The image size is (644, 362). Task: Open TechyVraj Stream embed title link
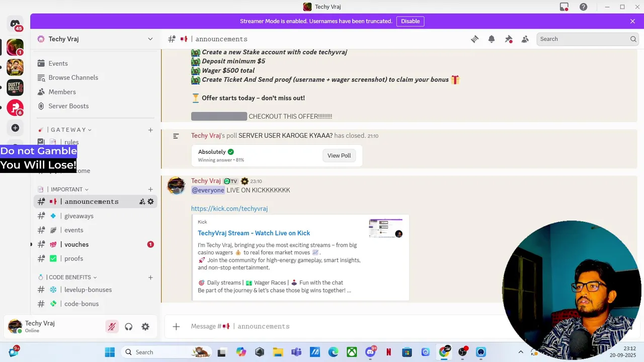coord(254,233)
